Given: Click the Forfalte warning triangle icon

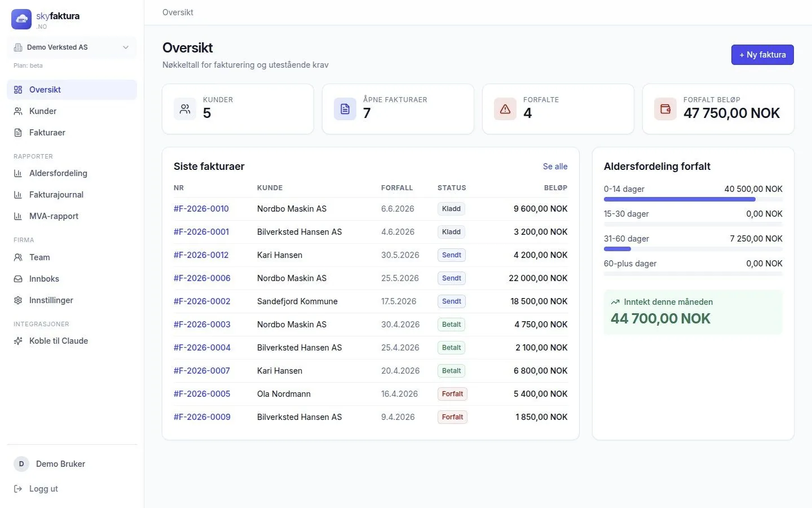Looking at the screenshot, I should pyautogui.click(x=505, y=109).
